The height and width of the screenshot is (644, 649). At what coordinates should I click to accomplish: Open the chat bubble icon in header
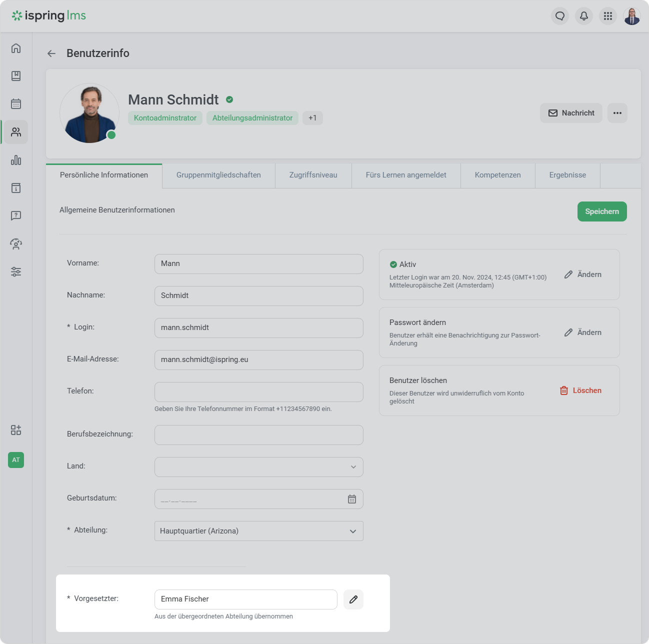[559, 16]
